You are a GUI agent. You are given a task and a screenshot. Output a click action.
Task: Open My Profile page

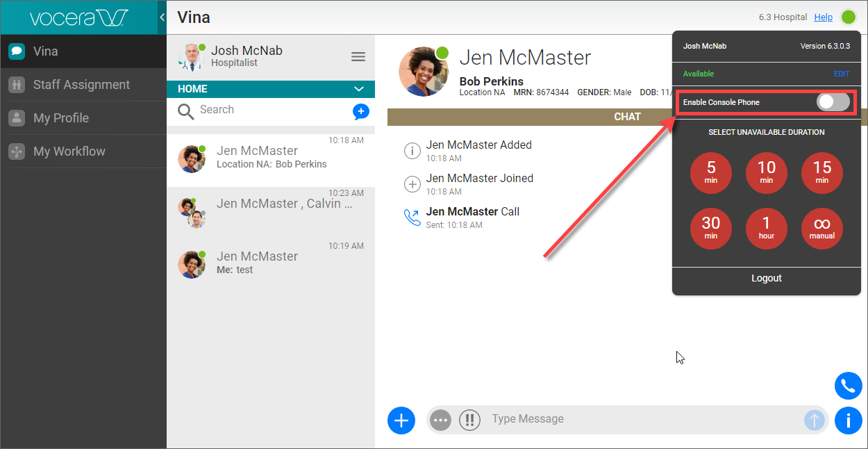pyautogui.click(x=61, y=118)
